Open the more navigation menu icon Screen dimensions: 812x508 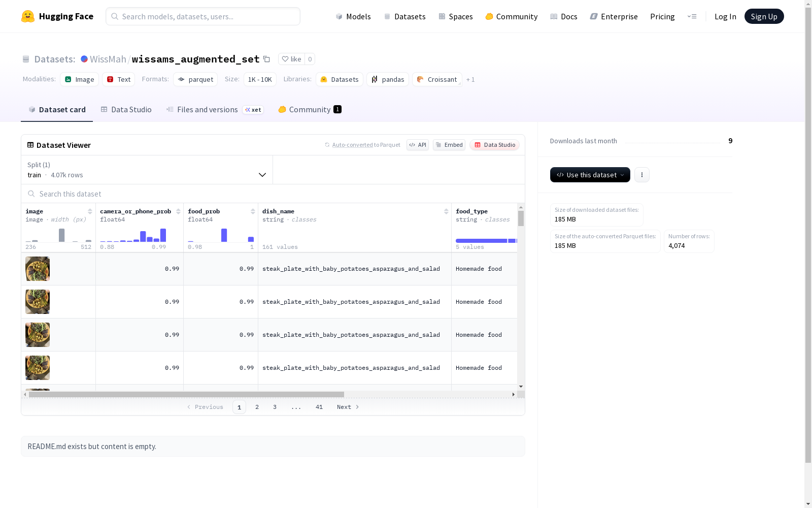point(692,16)
